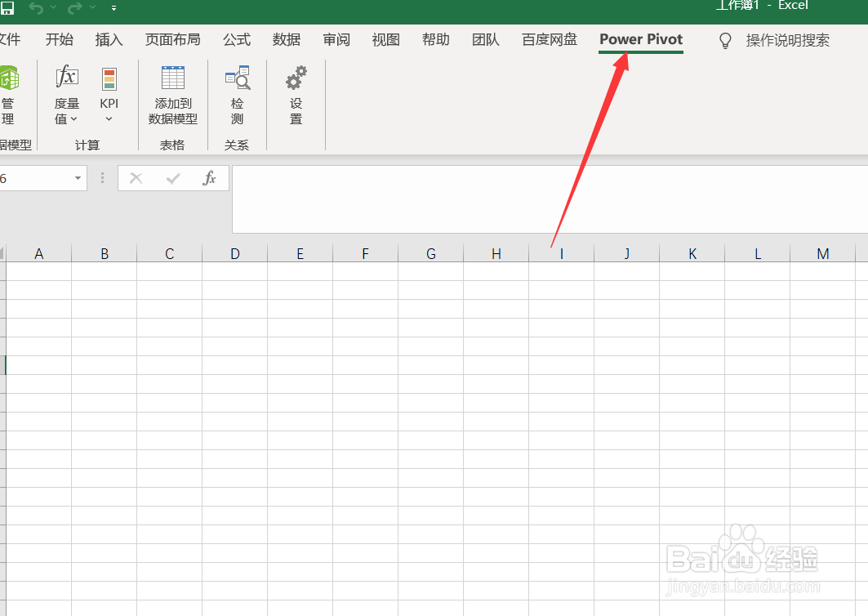Click the Save icon in quick access toolbar
The height and width of the screenshot is (616, 868).
[8, 7]
